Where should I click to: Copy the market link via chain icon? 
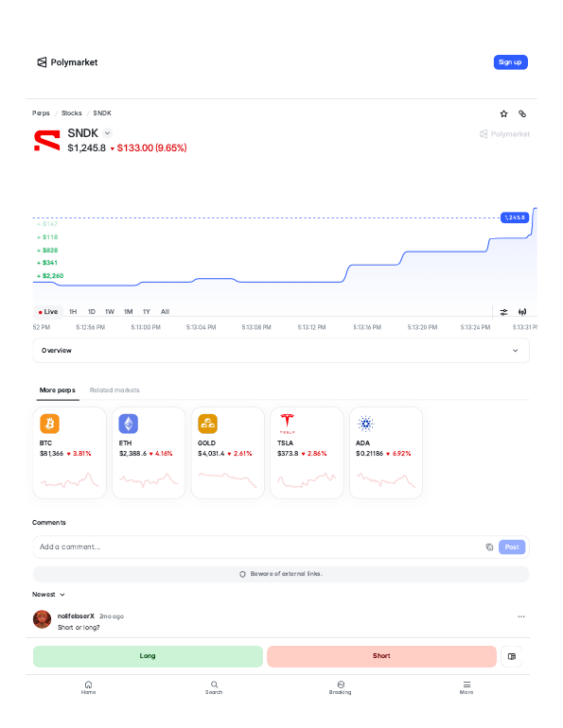tap(522, 113)
